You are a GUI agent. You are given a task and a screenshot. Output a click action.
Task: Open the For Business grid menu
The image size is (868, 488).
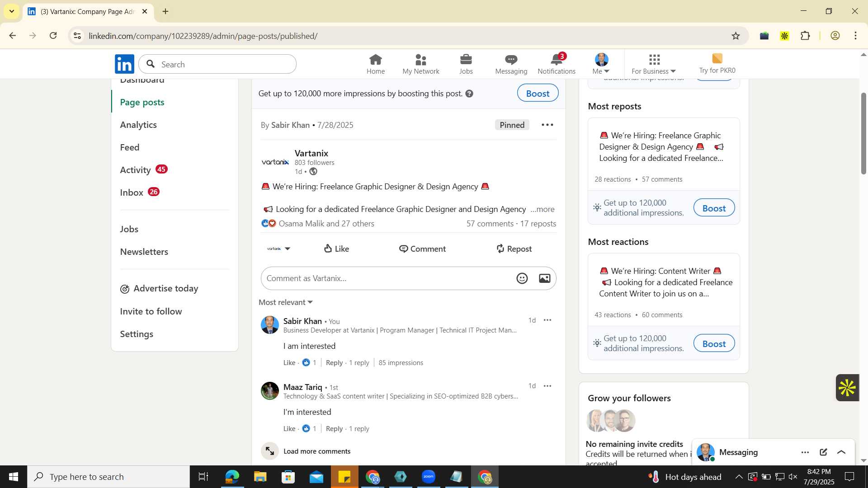point(654,64)
